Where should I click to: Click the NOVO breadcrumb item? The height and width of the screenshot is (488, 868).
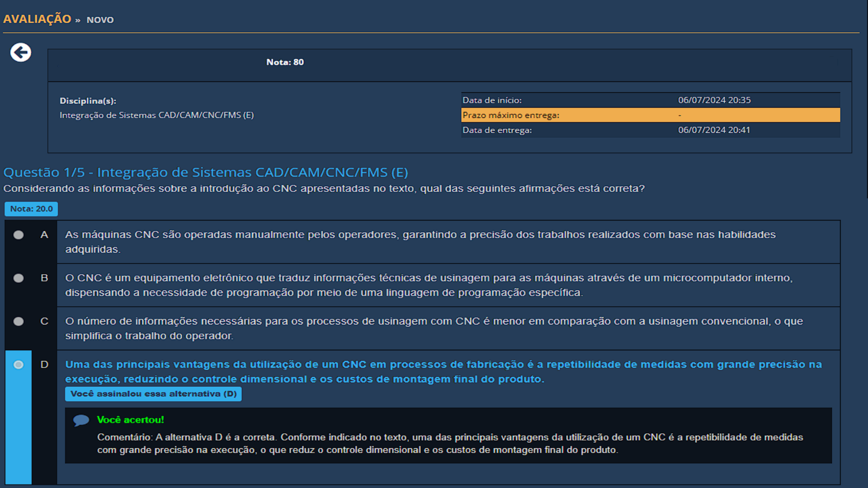[x=100, y=20]
